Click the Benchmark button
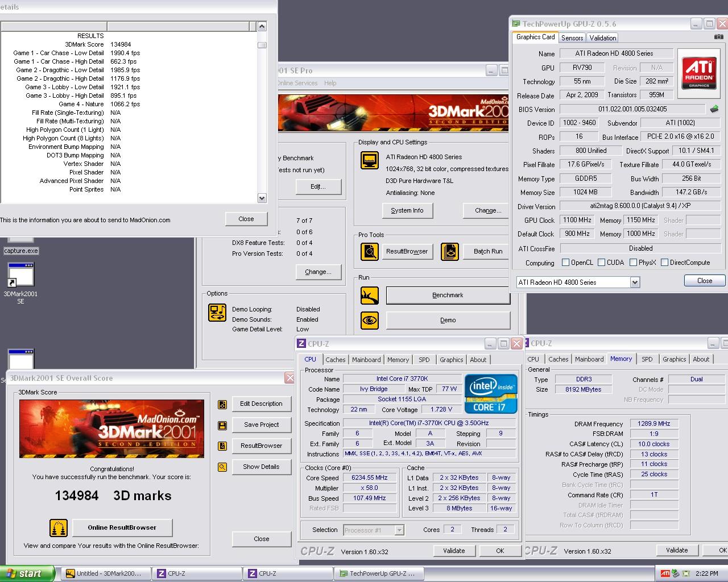The width and height of the screenshot is (728, 582). coord(448,296)
